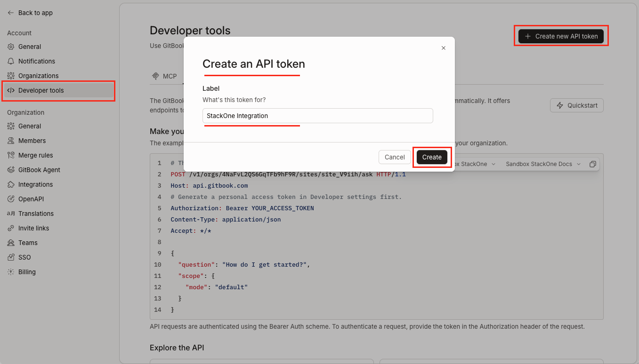Close the Create an API token dialog
The image size is (639, 364).
click(x=443, y=48)
